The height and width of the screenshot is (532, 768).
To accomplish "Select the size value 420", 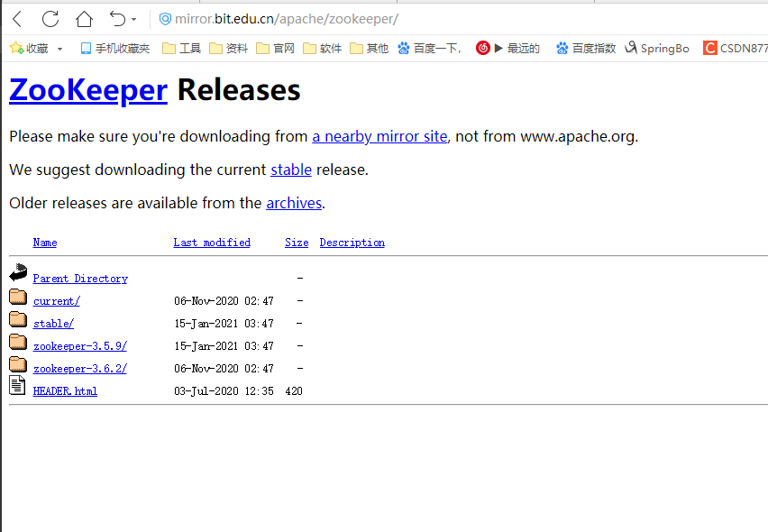I will coord(294,391).
